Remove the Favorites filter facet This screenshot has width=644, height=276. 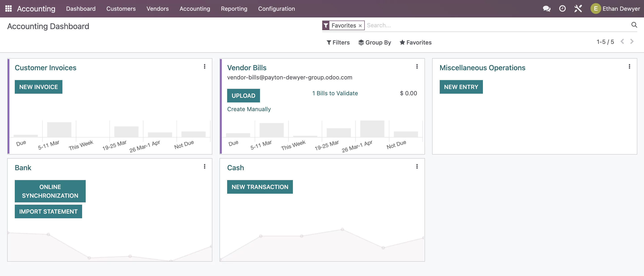360,26
